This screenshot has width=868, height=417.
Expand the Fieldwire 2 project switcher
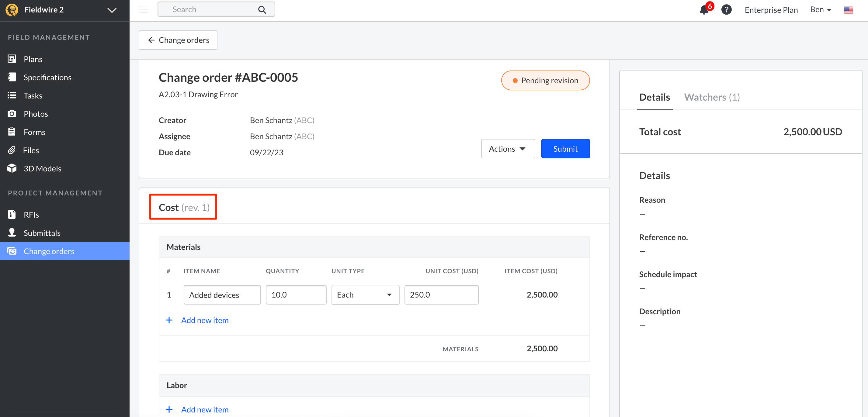pyautogui.click(x=112, y=10)
